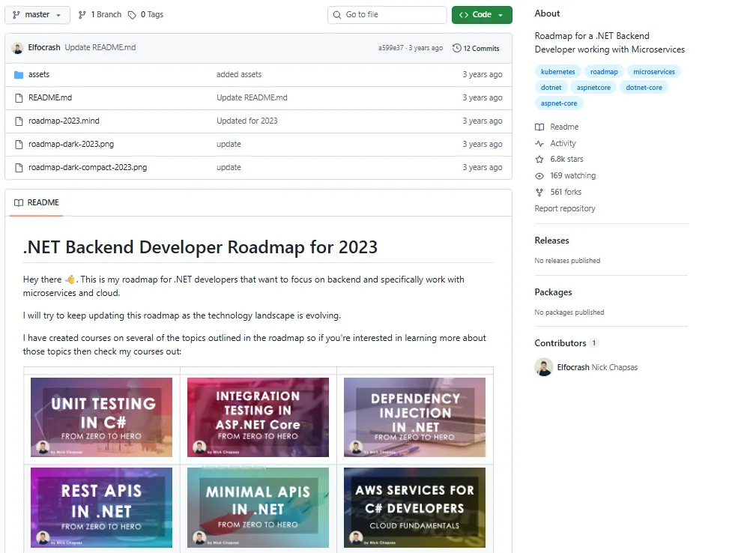Screen dimensions: 756x553
Task: Click the aspnetcore topic tag
Action: pyautogui.click(x=593, y=87)
